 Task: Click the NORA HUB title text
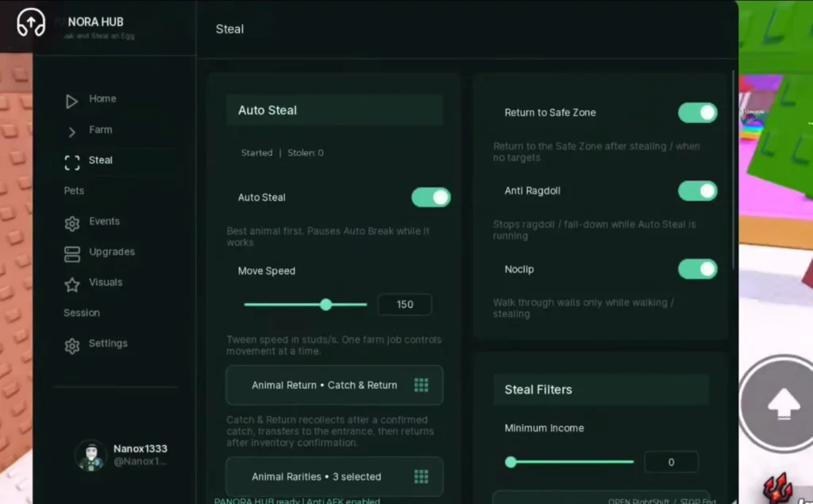[95, 21]
